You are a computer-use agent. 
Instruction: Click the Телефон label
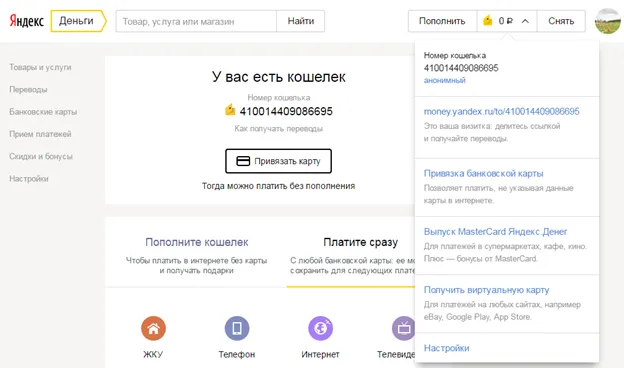click(237, 354)
